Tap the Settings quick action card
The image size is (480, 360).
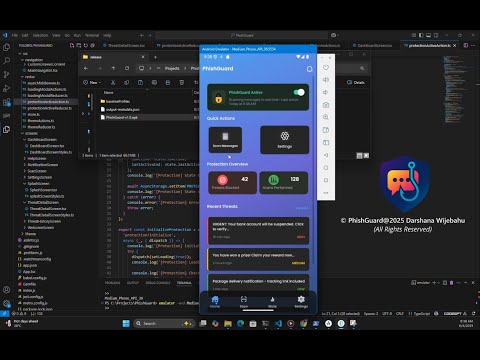pos(284,140)
